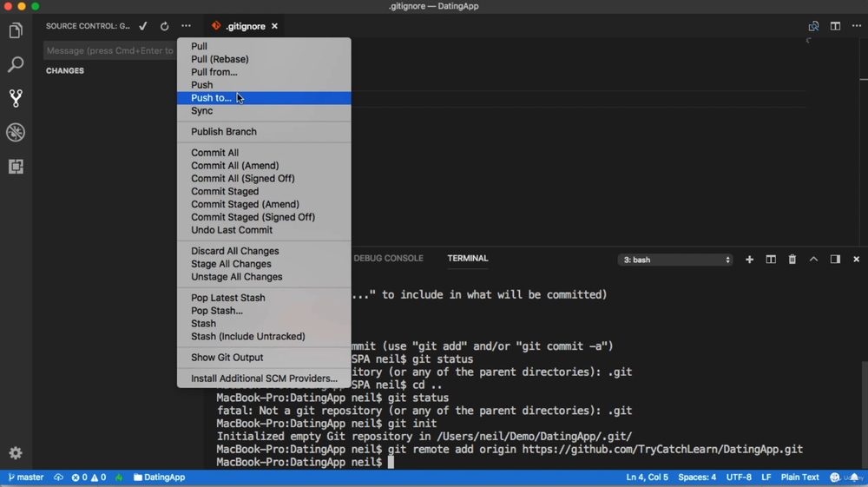Choose Pop Latest Stash
This screenshot has height=487, width=868.
point(264,298)
